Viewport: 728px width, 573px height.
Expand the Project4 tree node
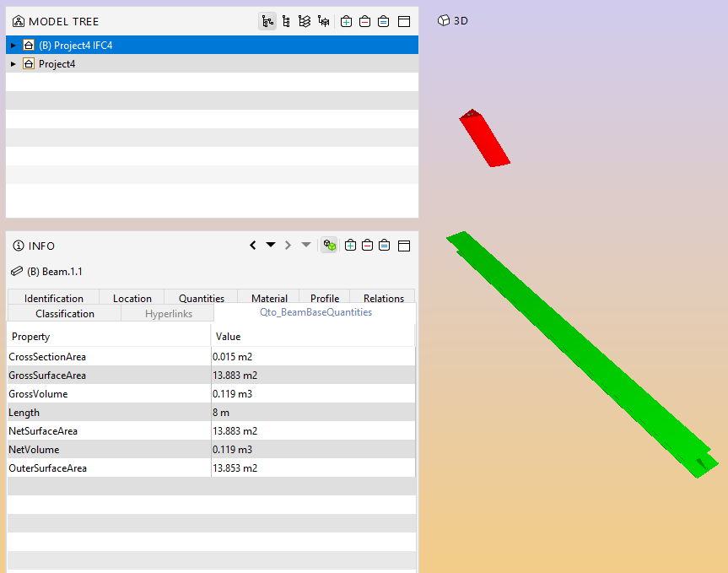13,63
